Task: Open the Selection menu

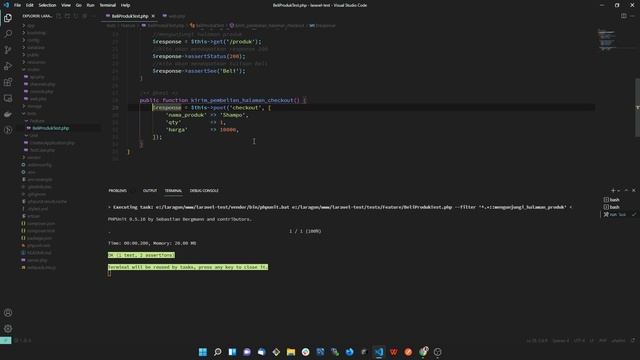Action: point(47,5)
